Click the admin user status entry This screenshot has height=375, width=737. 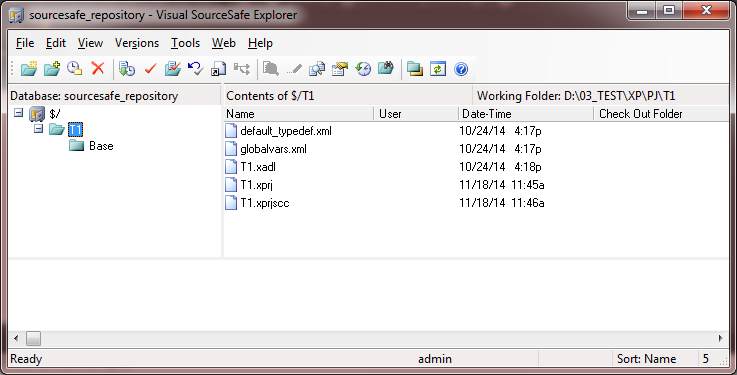[435, 359]
